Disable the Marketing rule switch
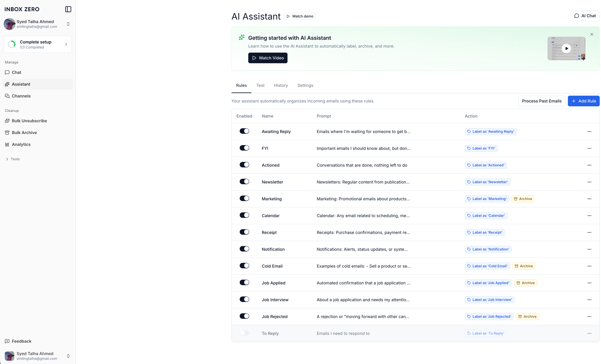This screenshot has height=364, width=601. [x=244, y=199]
